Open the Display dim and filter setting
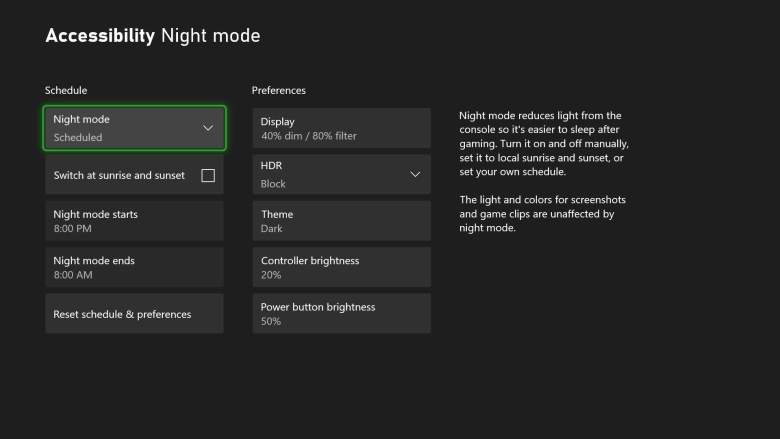 (x=341, y=128)
